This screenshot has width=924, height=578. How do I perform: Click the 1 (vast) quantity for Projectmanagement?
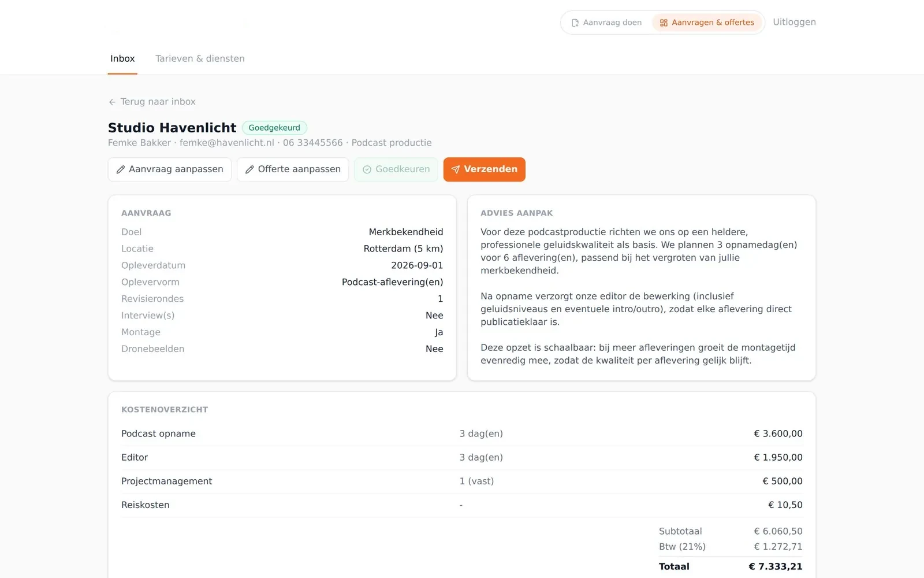click(476, 481)
